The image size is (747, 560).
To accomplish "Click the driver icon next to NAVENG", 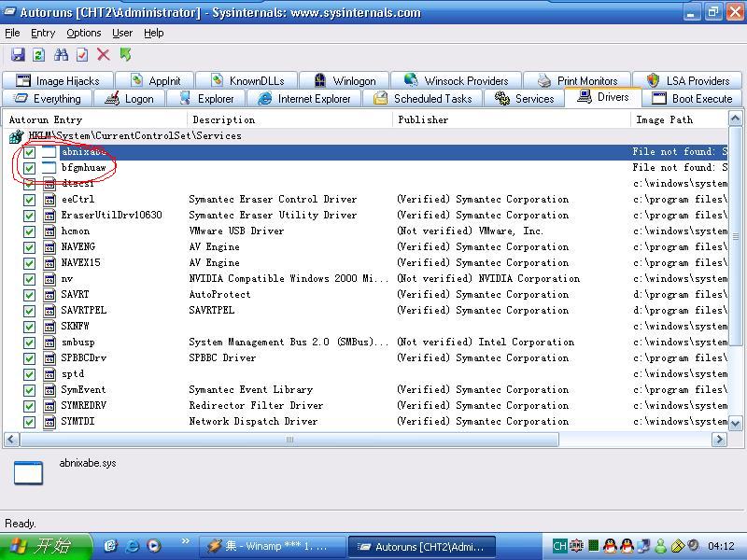I will tap(49, 247).
